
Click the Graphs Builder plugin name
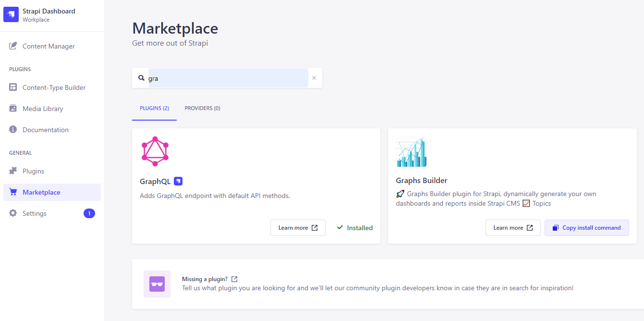[x=422, y=181]
